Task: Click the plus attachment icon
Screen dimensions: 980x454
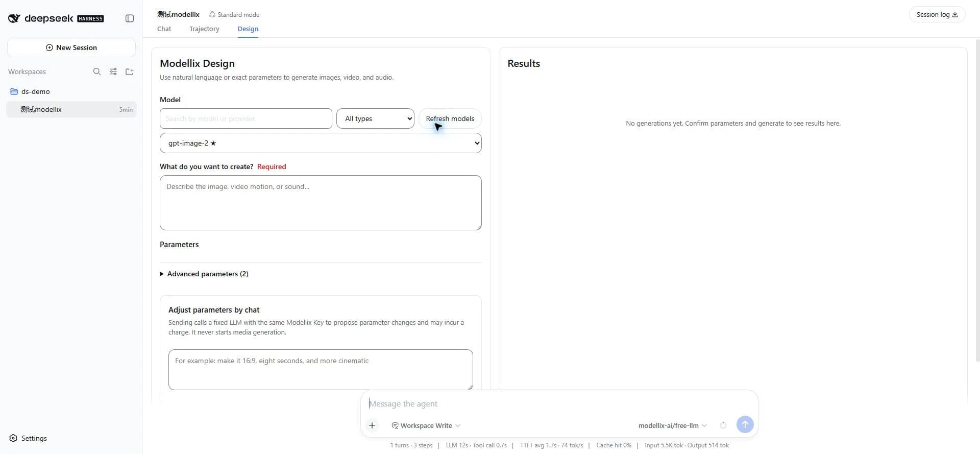Action: coord(372,425)
